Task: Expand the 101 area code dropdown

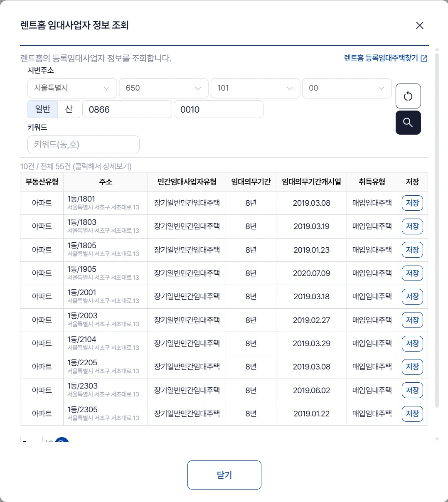Action: pyautogui.click(x=255, y=88)
